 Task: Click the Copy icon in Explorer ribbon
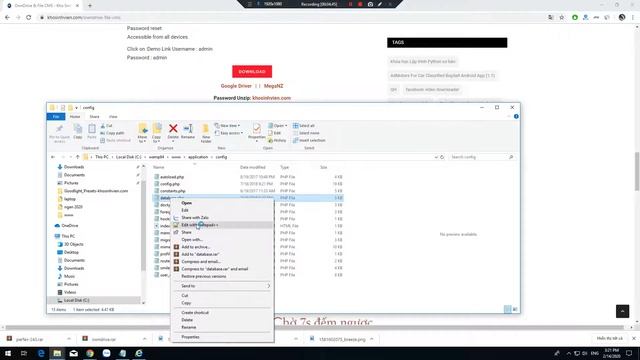[x=78, y=132]
